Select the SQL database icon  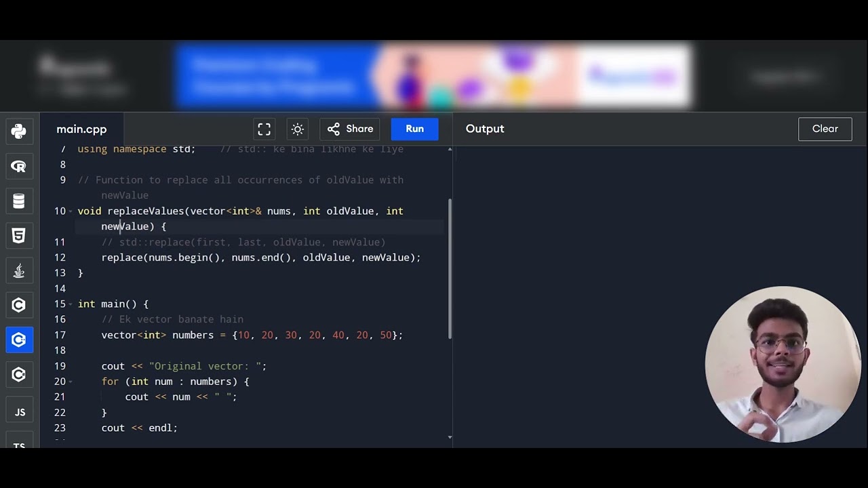[19, 201]
